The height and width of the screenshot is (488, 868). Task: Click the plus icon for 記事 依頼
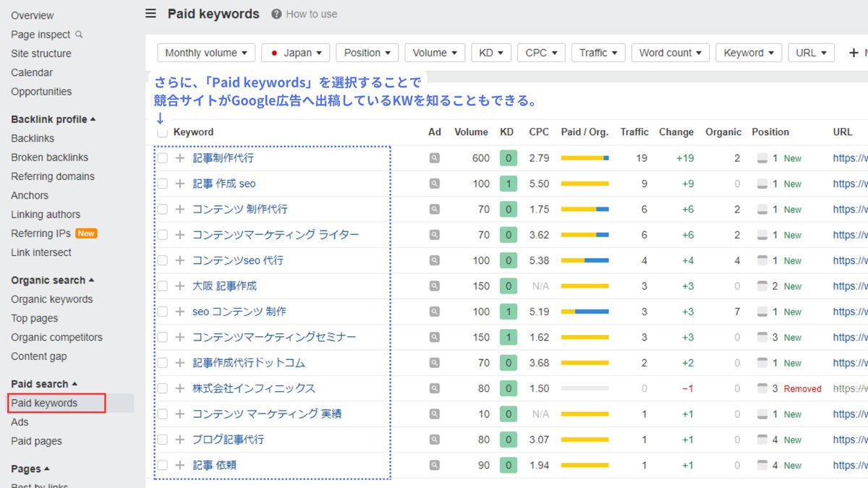point(180,465)
